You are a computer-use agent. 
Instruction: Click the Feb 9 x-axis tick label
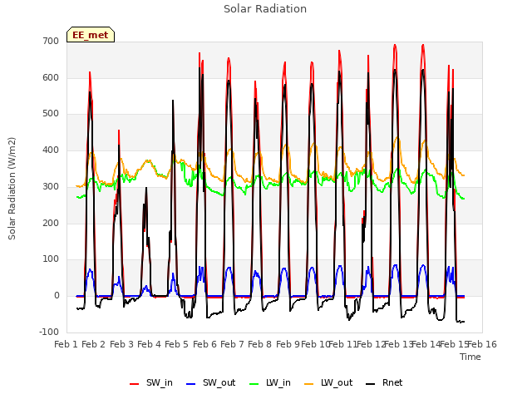click(x=288, y=344)
